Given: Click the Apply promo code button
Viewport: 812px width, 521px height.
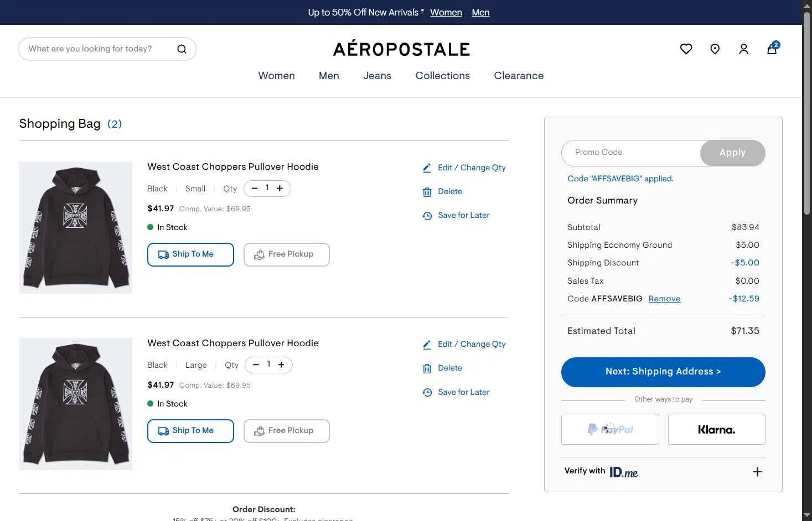Looking at the screenshot, I should pos(732,153).
